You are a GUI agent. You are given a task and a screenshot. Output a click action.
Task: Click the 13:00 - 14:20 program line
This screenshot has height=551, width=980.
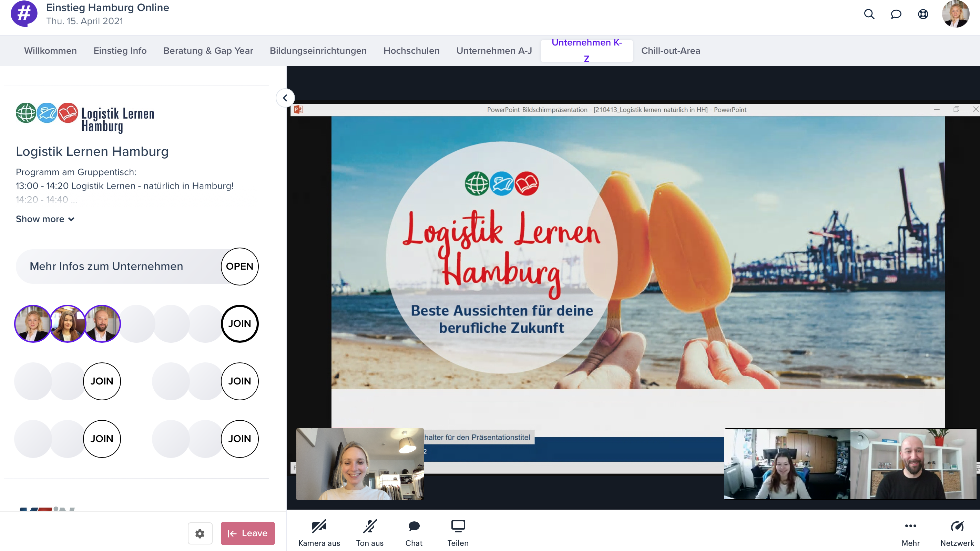[124, 186]
